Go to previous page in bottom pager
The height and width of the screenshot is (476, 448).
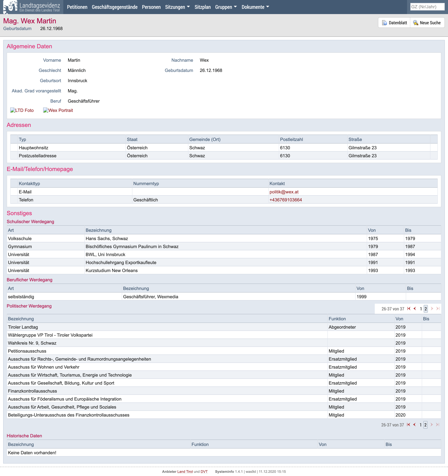pos(414,425)
